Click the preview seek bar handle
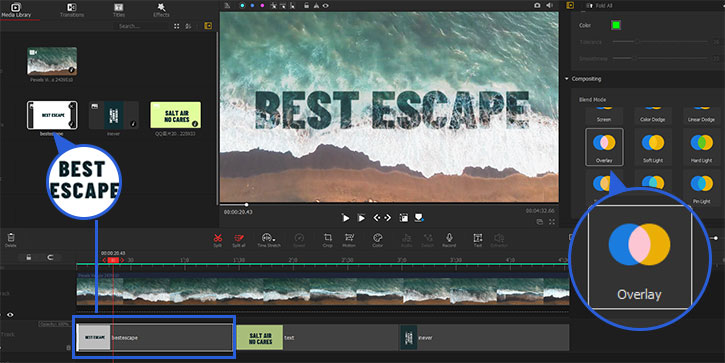The image size is (725, 363). pyautogui.click(x=246, y=204)
